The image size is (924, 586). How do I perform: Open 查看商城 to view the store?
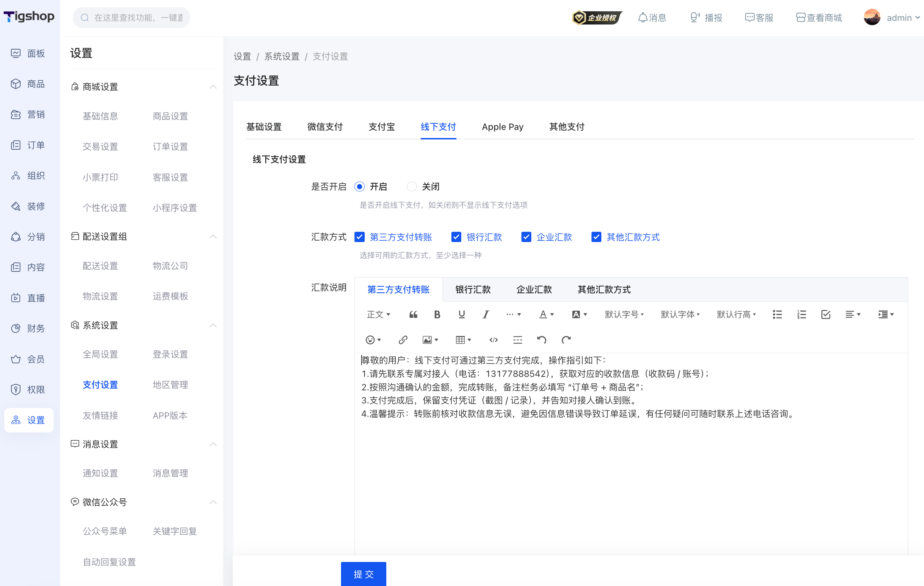click(x=819, y=18)
